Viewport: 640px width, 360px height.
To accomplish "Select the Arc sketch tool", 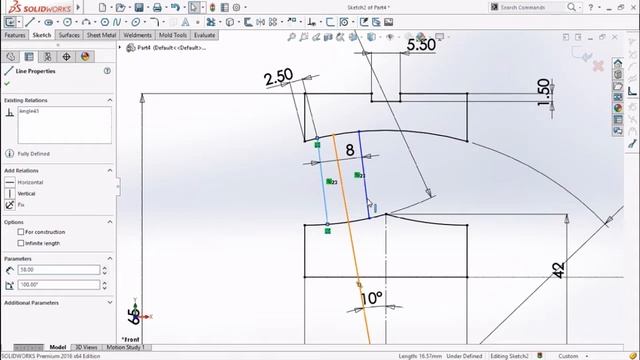I will pyautogui.click(x=86, y=22).
